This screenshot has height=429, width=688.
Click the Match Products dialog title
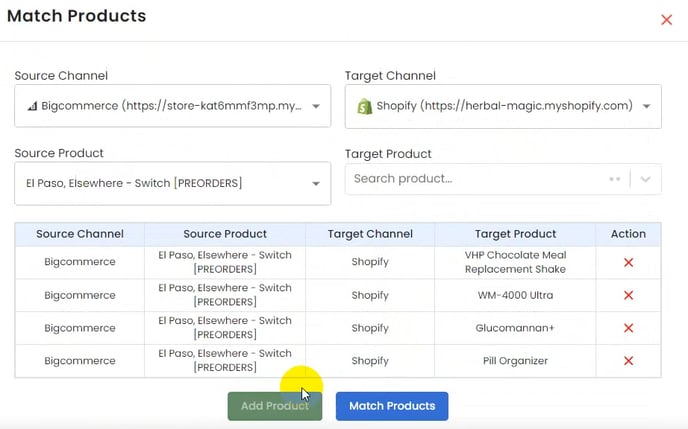tap(77, 16)
